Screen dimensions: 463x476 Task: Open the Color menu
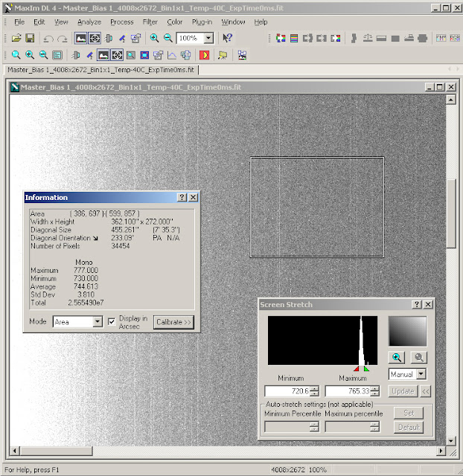[x=175, y=22]
